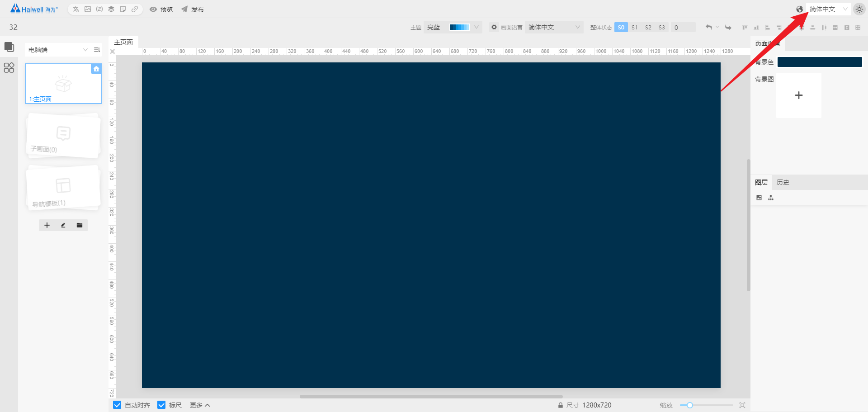Toggle the 自动对齐 checkbox
The height and width of the screenshot is (412, 868).
(x=117, y=405)
